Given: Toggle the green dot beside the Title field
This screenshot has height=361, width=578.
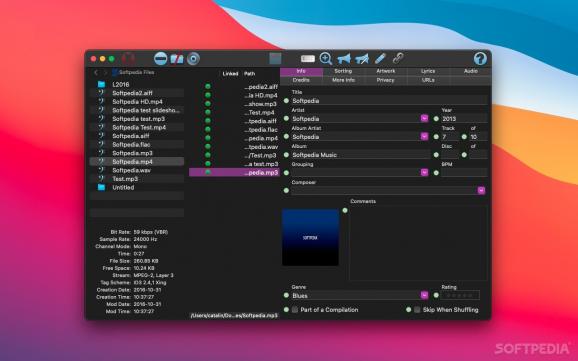Looking at the screenshot, I should pos(286,101).
